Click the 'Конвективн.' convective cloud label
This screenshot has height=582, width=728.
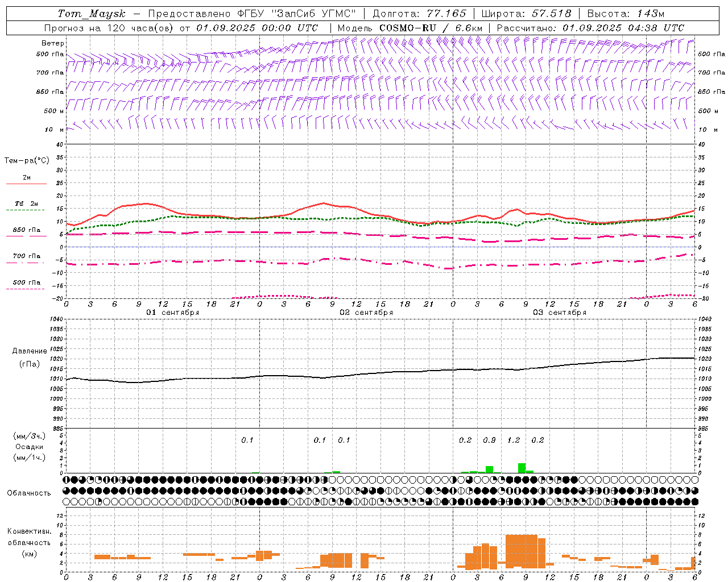(30, 531)
